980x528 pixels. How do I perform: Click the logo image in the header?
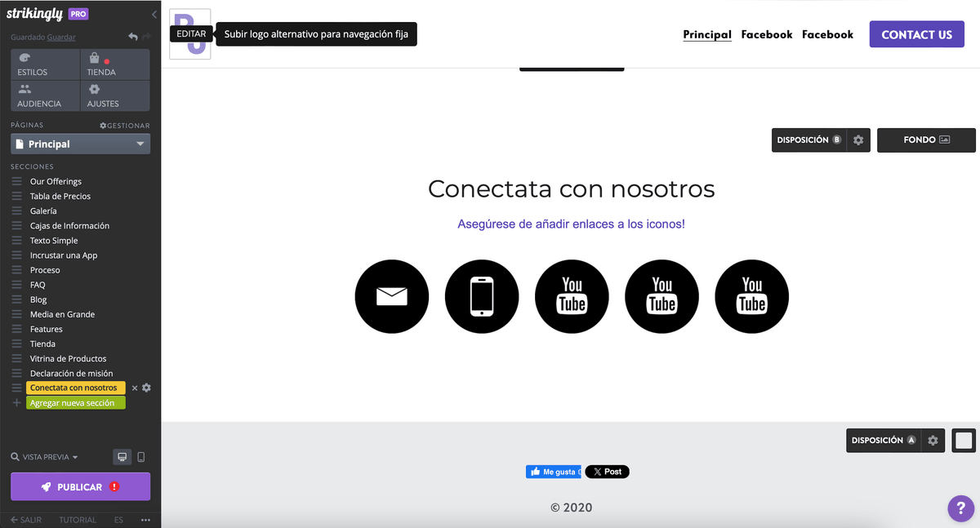point(190,34)
